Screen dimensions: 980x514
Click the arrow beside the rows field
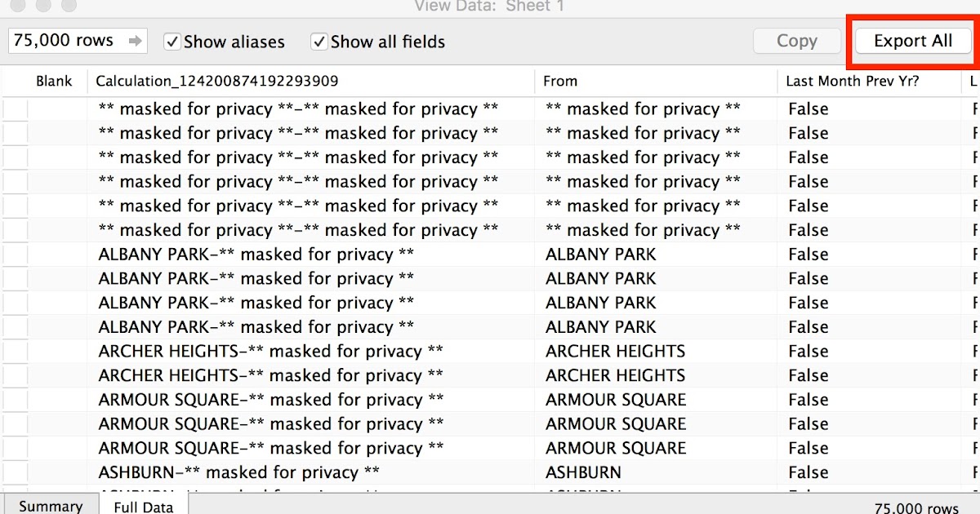pos(135,41)
